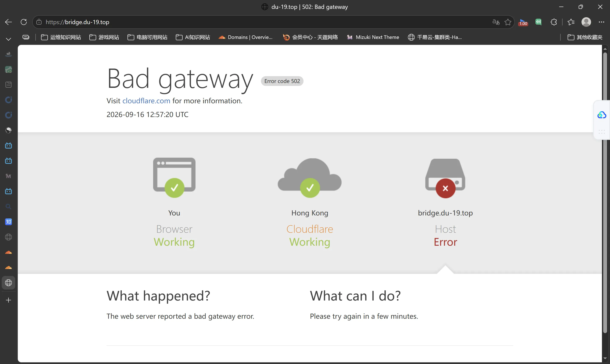
Task: Add this page to favorites star
Action: 508,22
